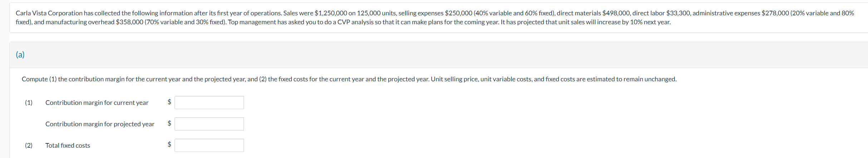Focus the Contribution margin for projected year field
The image size is (868, 158).
pyautogui.click(x=209, y=124)
